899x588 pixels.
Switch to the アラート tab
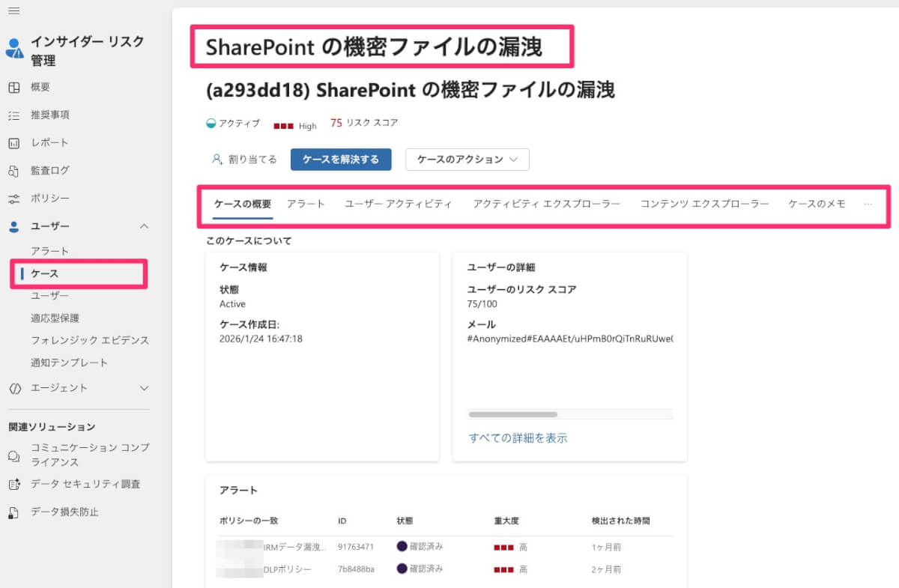pos(306,204)
